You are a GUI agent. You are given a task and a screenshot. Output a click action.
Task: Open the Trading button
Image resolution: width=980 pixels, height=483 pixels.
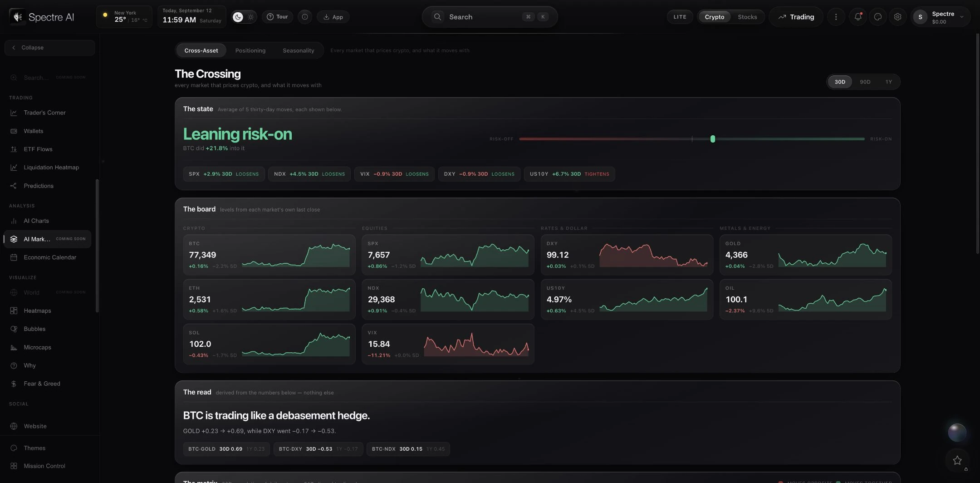(x=796, y=17)
